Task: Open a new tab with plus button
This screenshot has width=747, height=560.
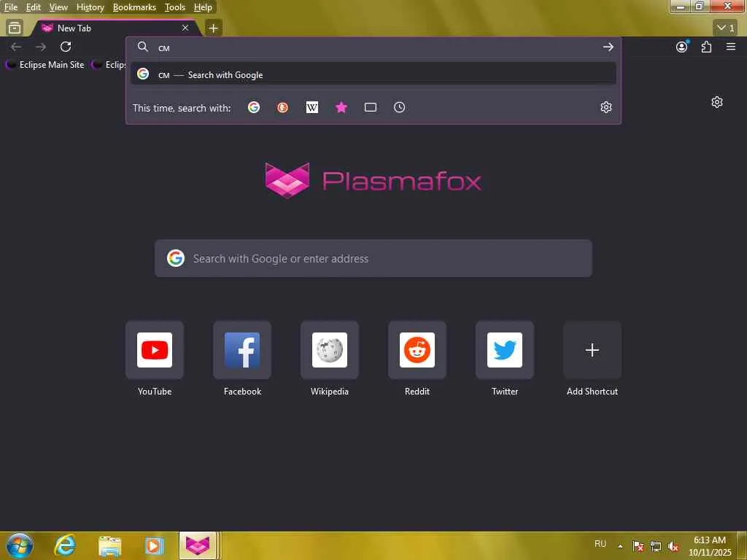Action: point(214,28)
